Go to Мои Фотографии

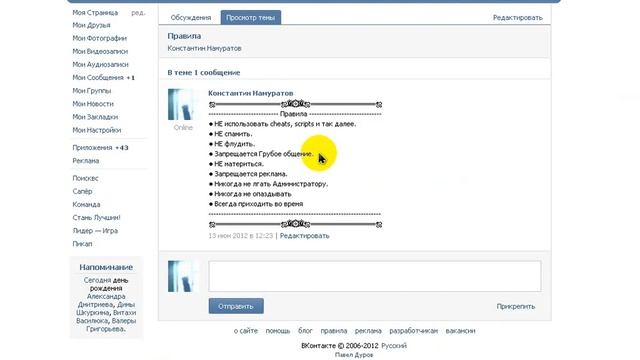100,38
